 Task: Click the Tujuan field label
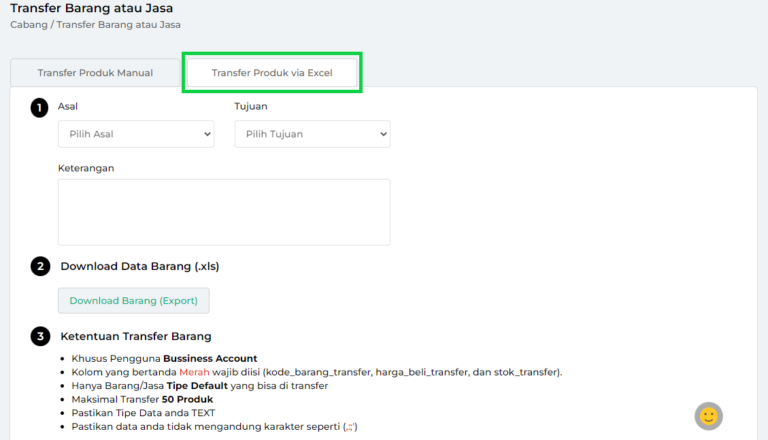[x=251, y=106]
